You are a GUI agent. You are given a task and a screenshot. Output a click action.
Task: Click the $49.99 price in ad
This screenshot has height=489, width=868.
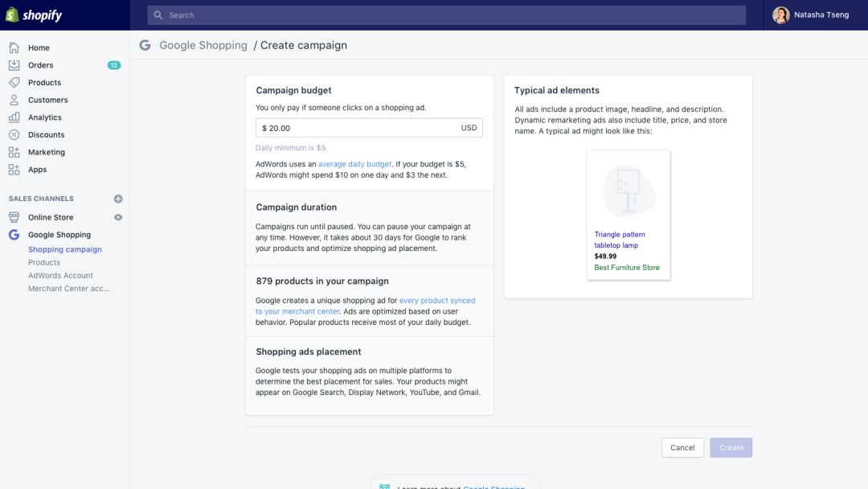point(605,257)
